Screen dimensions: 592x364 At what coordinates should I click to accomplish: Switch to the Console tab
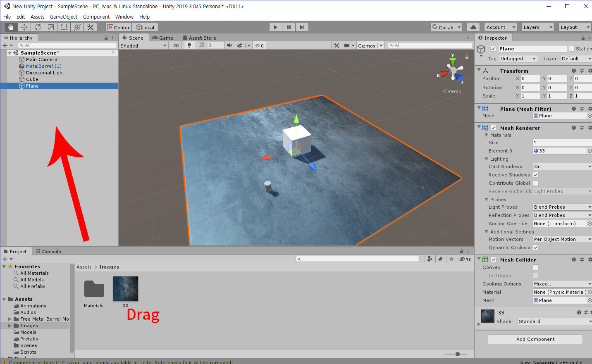point(48,251)
